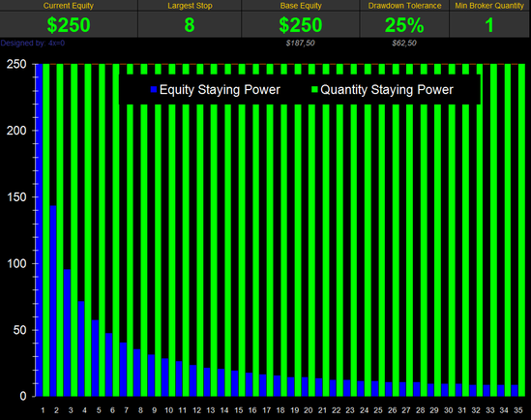Select the Min Broker Quantity value 1
This screenshot has width=531, height=420.
[x=489, y=25]
